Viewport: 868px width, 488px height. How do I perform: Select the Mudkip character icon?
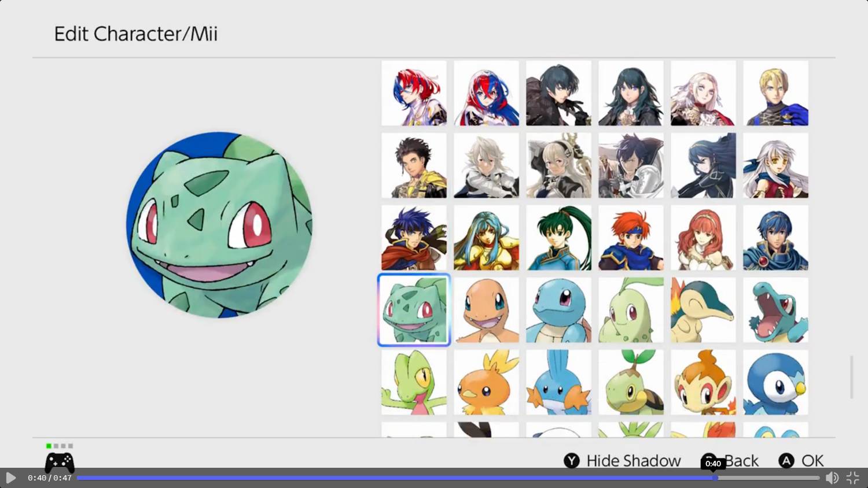tap(558, 382)
